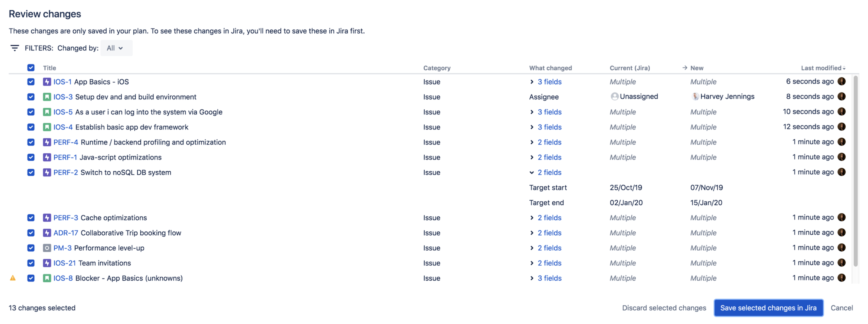868x324 pixels.
Task: Click the Category column header
Action: click(437, 68)
